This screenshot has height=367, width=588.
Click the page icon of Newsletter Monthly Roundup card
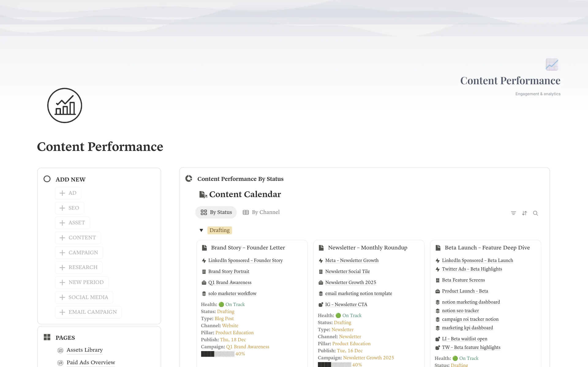(x=321, y=248)
